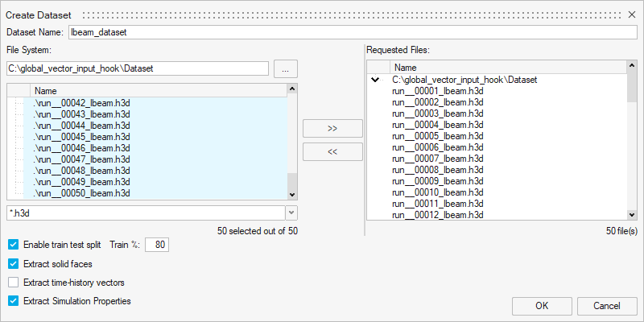Collapse the C:\global_vector_input_hook\Dataset folder node
The height and width of the screenshot is (322, 644).
click(374, 80)
